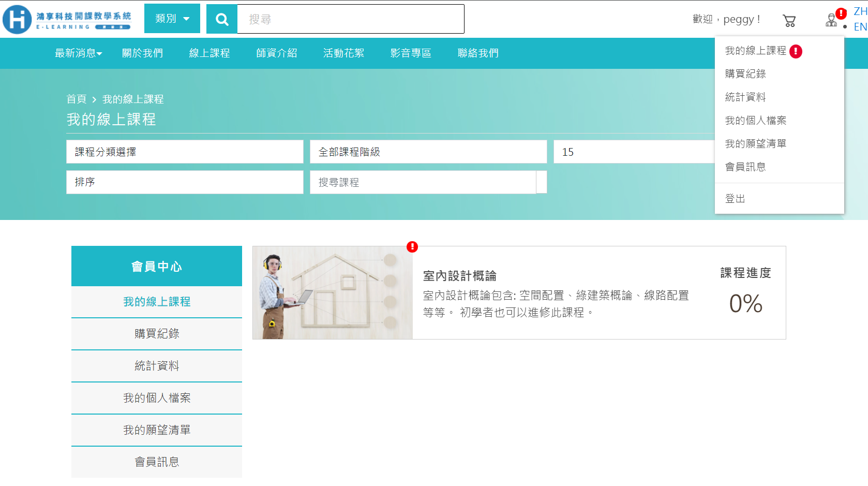This screenshot has height=486, width=868.
Task: Switch language to ZH
Action: click(860, 11)
